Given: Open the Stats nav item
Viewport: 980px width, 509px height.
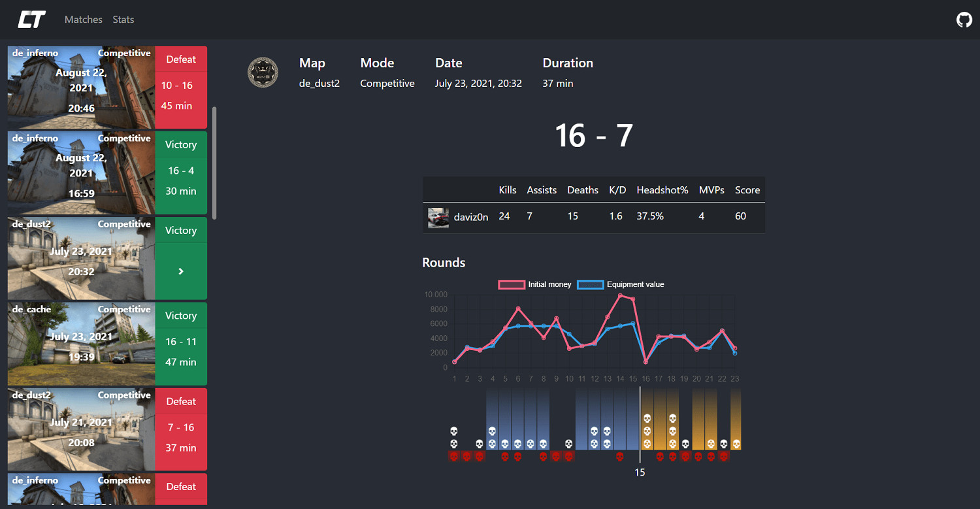Looking at the screenshot, I should click(123, 20).
